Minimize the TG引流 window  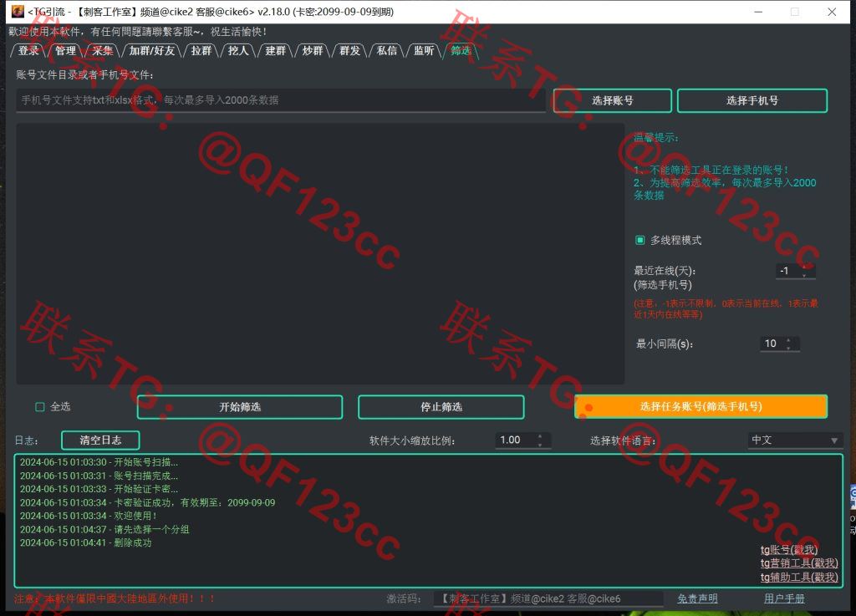(x=758, y=12)
